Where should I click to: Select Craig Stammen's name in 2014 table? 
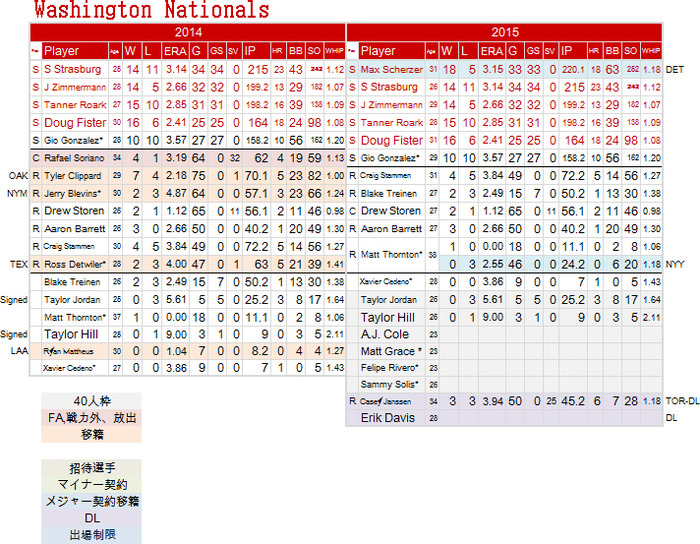(69, 246)
